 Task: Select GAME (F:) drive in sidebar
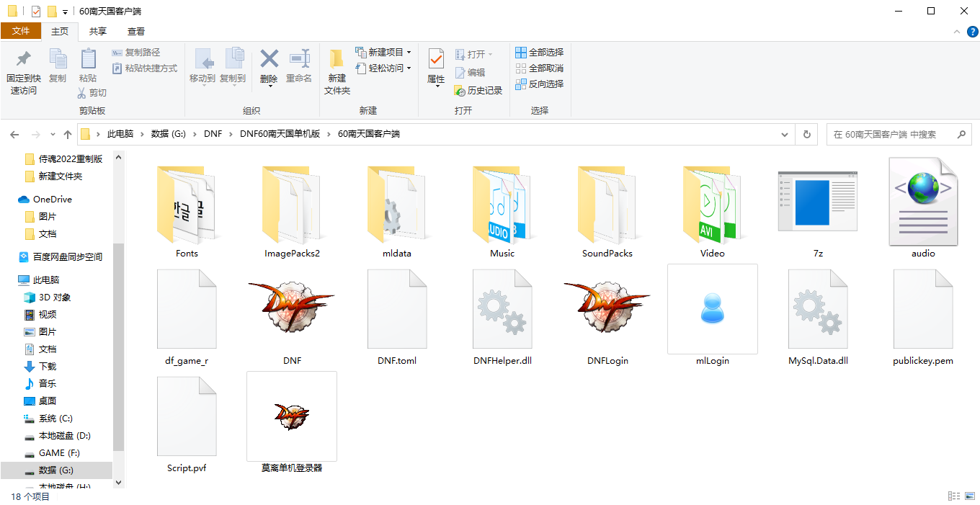pyautogui.click(x=60, y=453)
